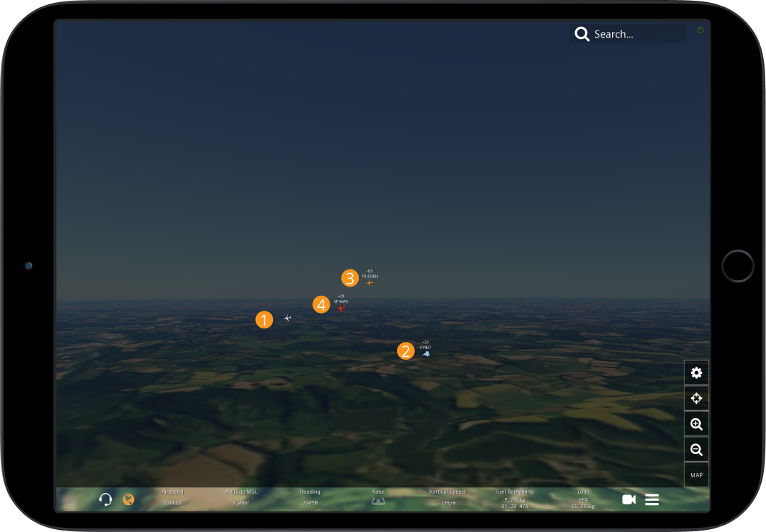The width and height of the screenshot is (766, 532).
Task: Zoom out using the magnifier minus icon
Action: click(696, 449)
